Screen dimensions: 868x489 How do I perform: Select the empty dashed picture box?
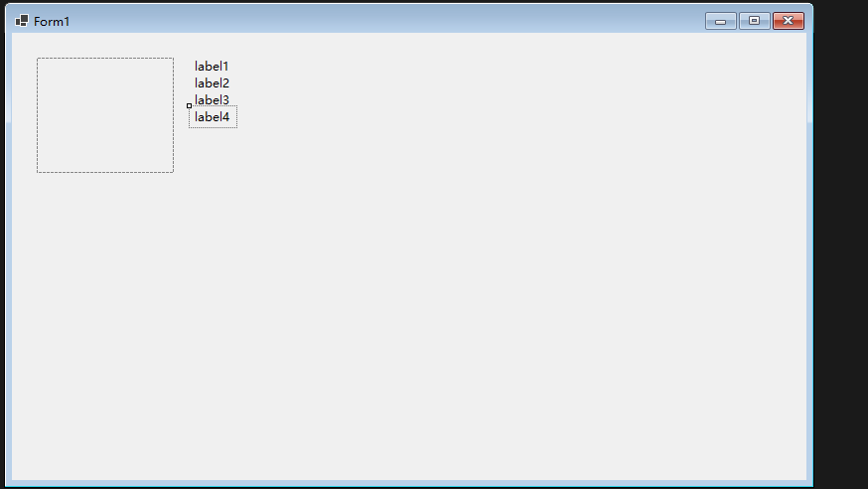coord(105,115)
